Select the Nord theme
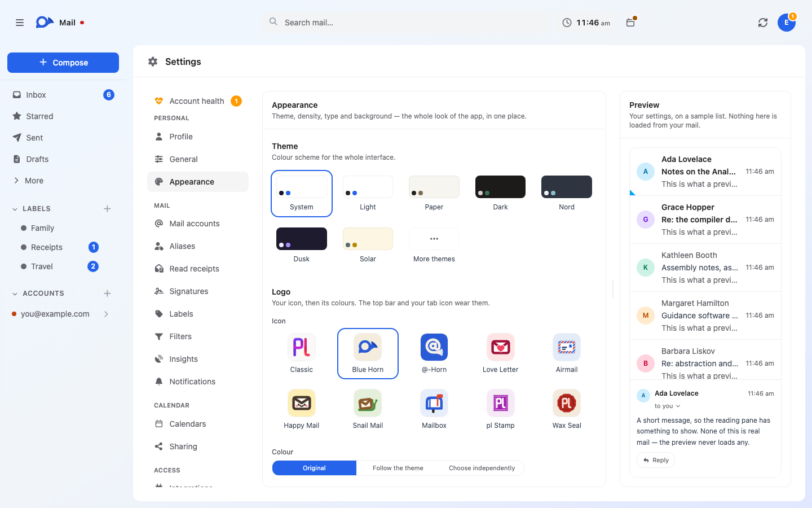The width and height of the screenshot is (812, 508). 567,194
